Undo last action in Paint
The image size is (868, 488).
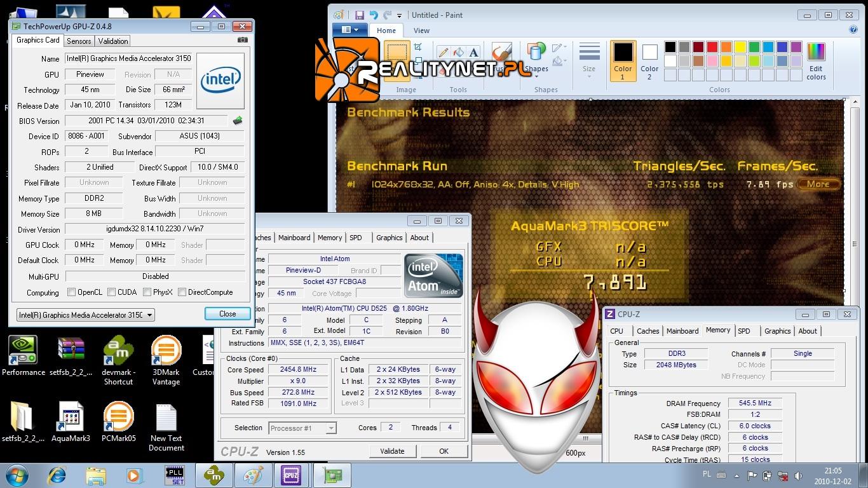coord(373,15)
